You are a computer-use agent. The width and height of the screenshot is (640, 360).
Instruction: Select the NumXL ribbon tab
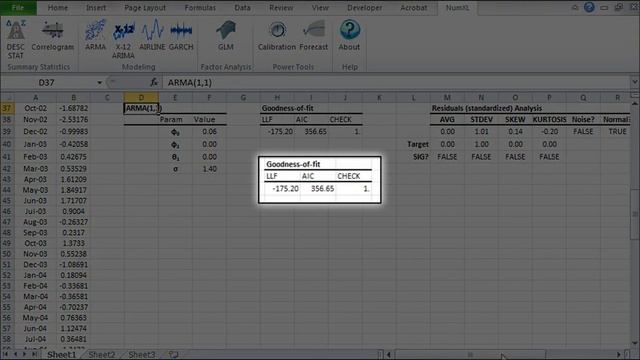pyautogui.click(x=457, y=7)
